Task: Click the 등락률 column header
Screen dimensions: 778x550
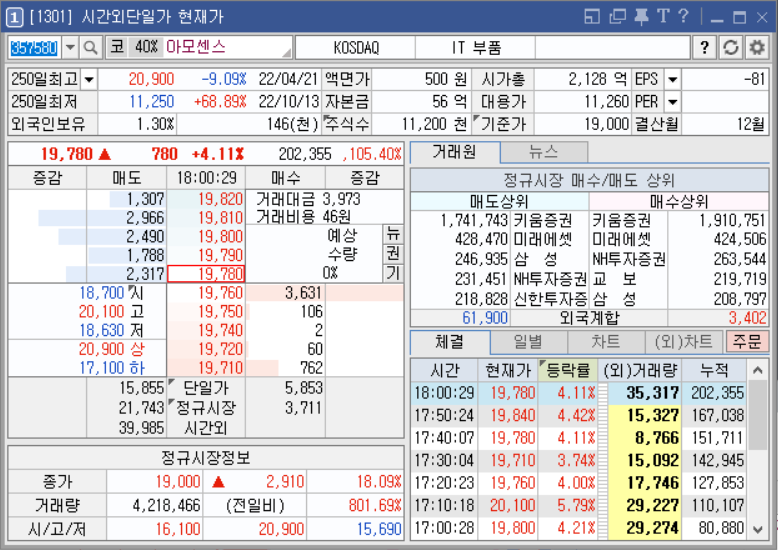Action: (568, 370)
